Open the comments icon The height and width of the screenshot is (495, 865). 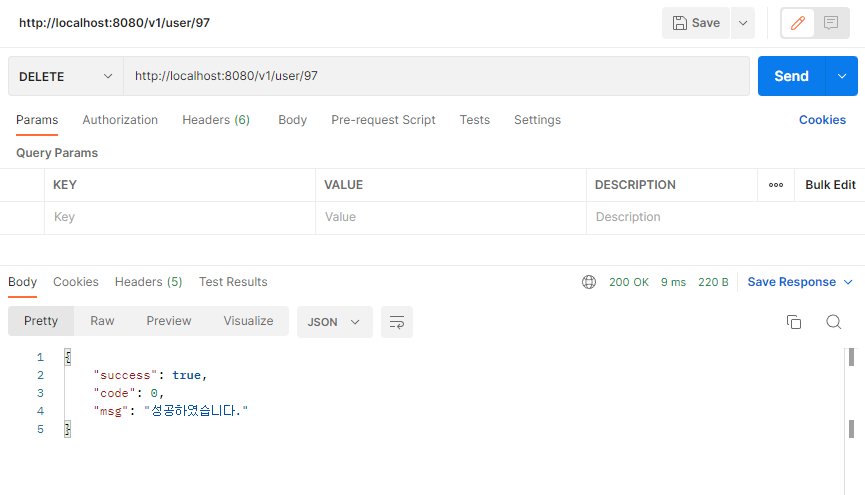(x=831, y=23)
